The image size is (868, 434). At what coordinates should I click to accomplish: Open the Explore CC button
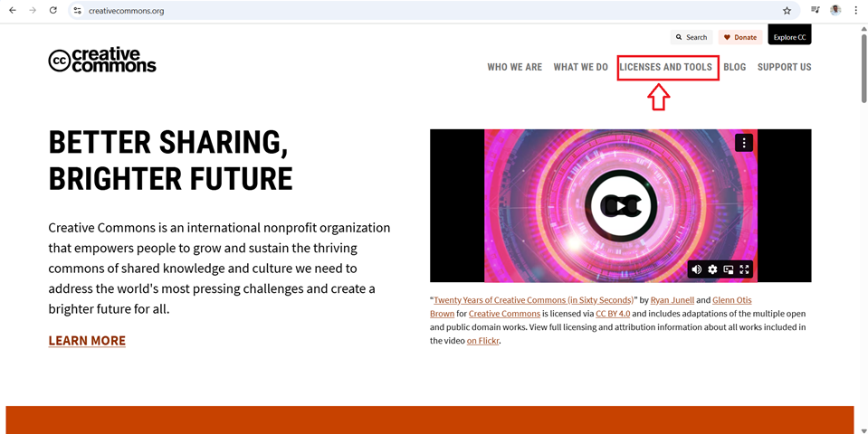pos(789,35)
